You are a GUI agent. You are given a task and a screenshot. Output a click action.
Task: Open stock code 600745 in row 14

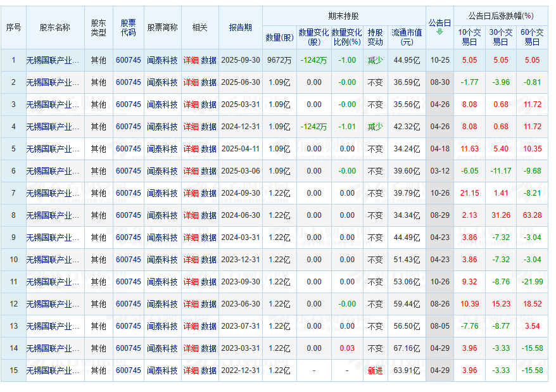(129, 348)
